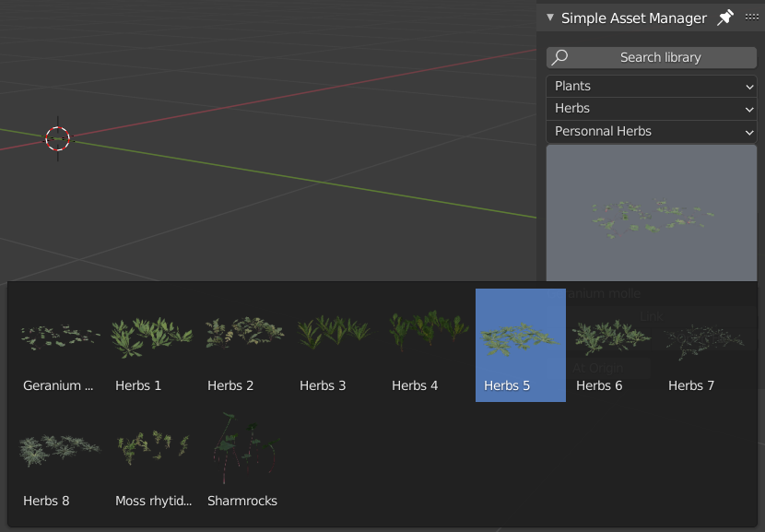Select the Herbs 6 asset
The height and width of the screenshot is (532, 765).
[x=613, y=346]
